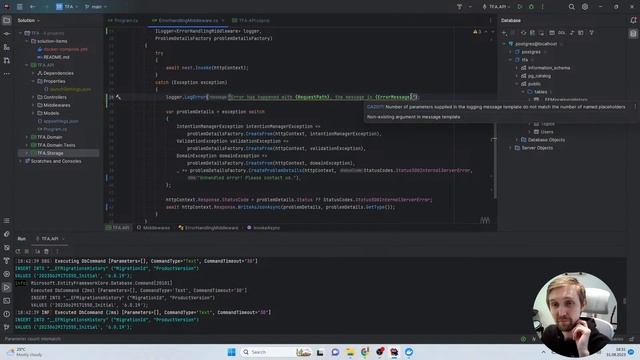This screenshot has height=360, width=640.
Task: Open the taskbar weather widget
Action: (24, 352)
